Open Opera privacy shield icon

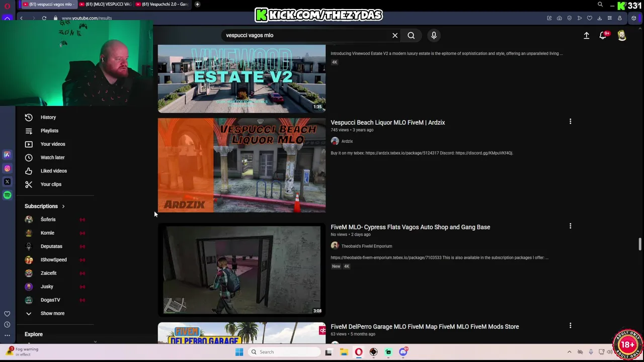tap(570, 18)
